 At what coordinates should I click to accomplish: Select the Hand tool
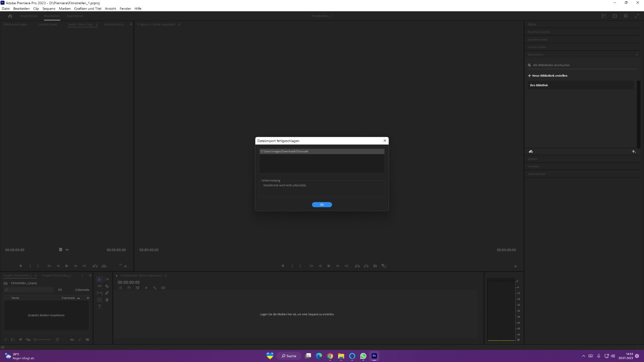click(107, 300)
